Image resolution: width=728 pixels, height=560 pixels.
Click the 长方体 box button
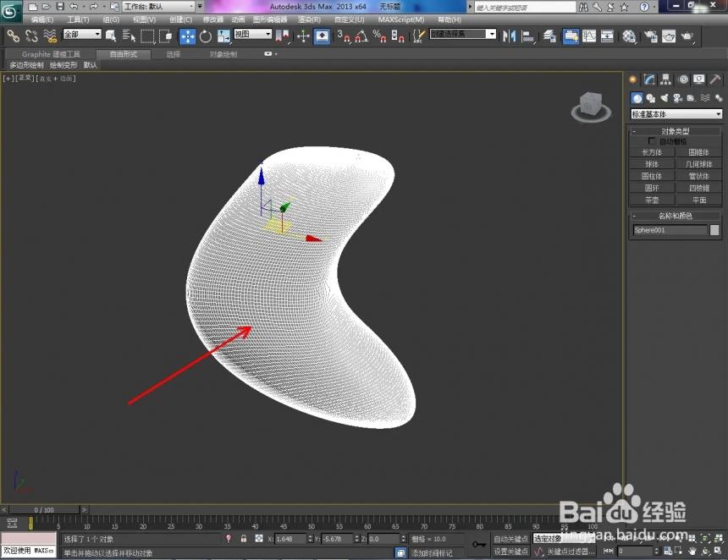coord(652,152)
